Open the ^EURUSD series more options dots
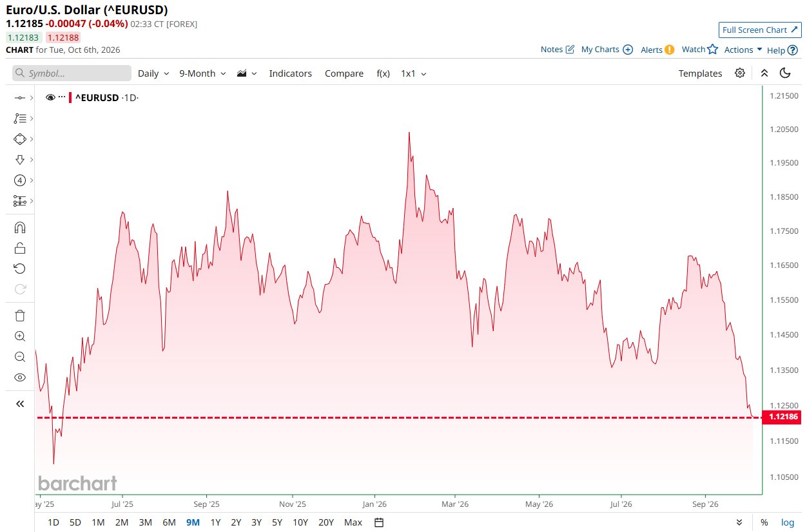The height and width of the screenshot is (532, 807). (62, 97)
